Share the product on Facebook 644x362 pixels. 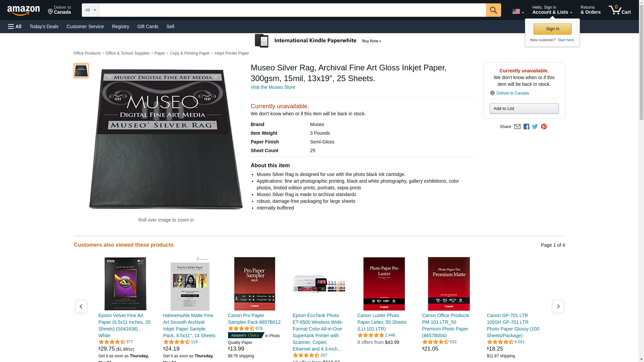(526, 127)
